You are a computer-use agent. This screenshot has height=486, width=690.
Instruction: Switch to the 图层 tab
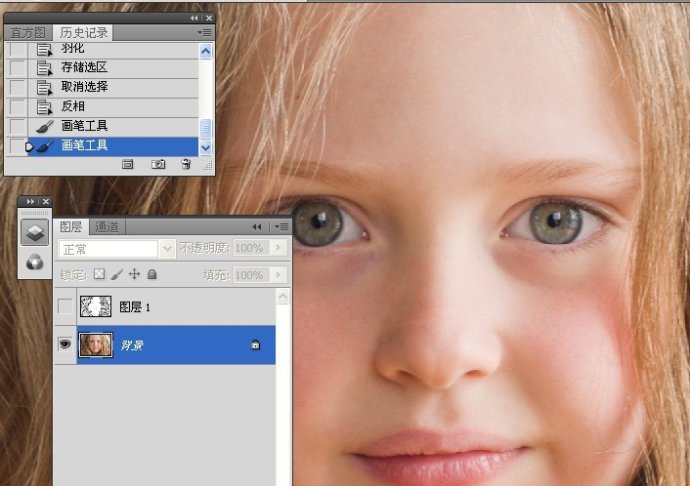pos(71,226)
